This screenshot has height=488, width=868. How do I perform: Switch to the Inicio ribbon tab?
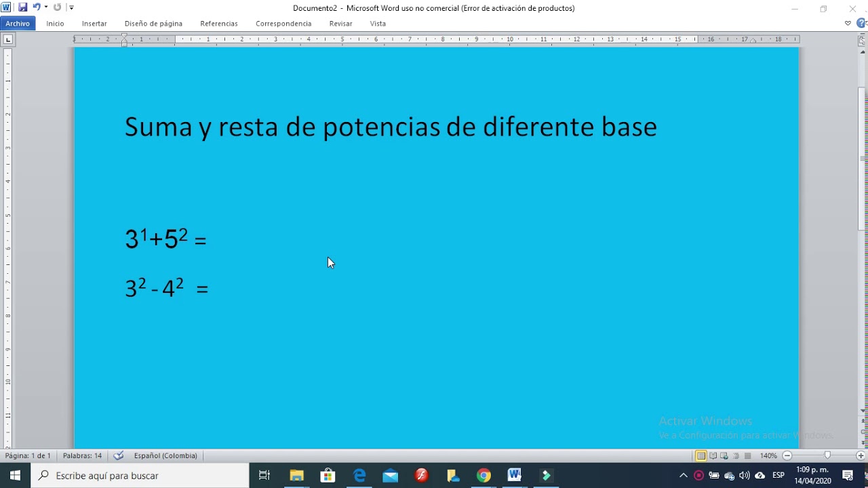55,23
